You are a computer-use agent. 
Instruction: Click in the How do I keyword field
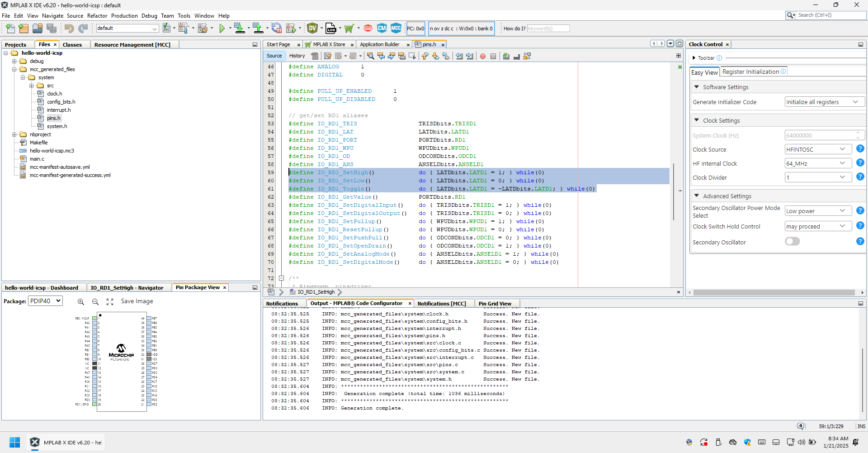click(x=548, y=29)
